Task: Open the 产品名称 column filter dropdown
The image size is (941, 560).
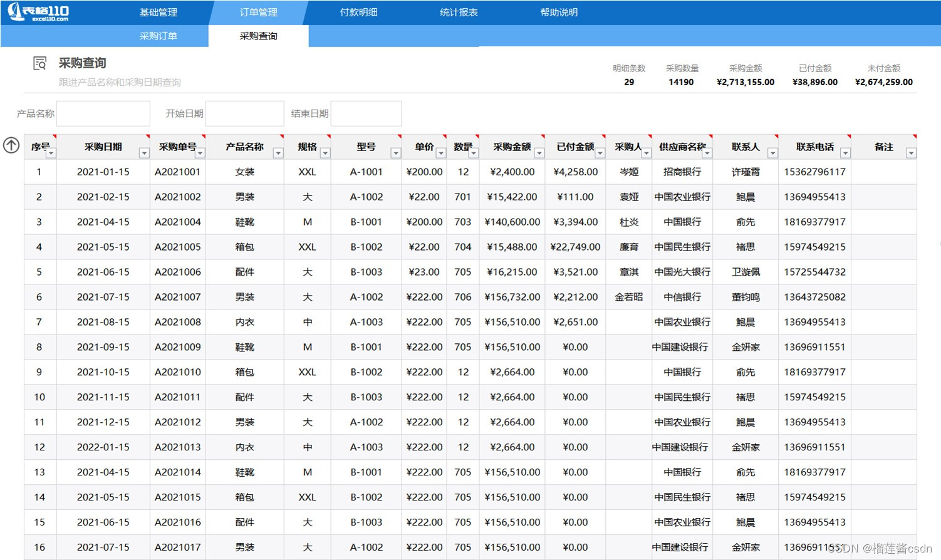Action: (278, 153)
